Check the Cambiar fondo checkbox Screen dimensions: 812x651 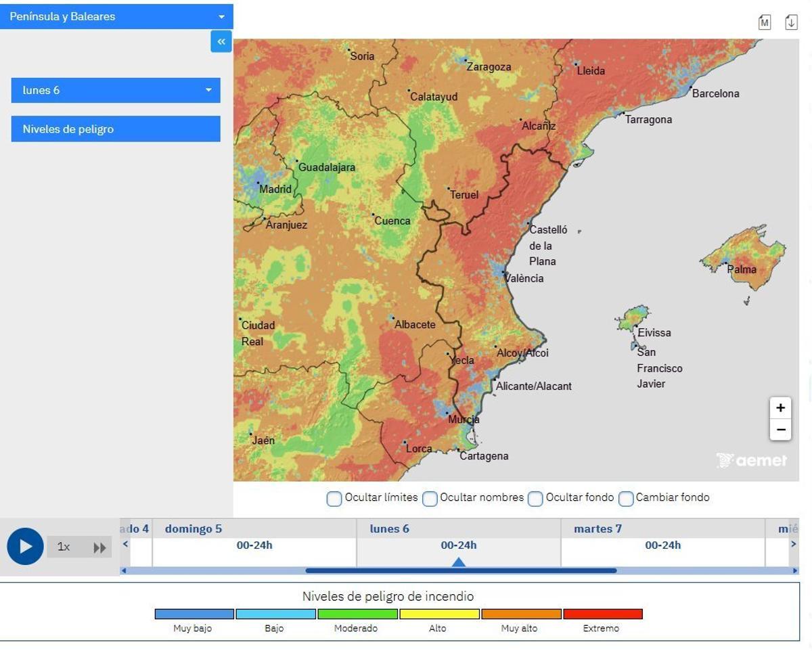[x=626, y=499]
